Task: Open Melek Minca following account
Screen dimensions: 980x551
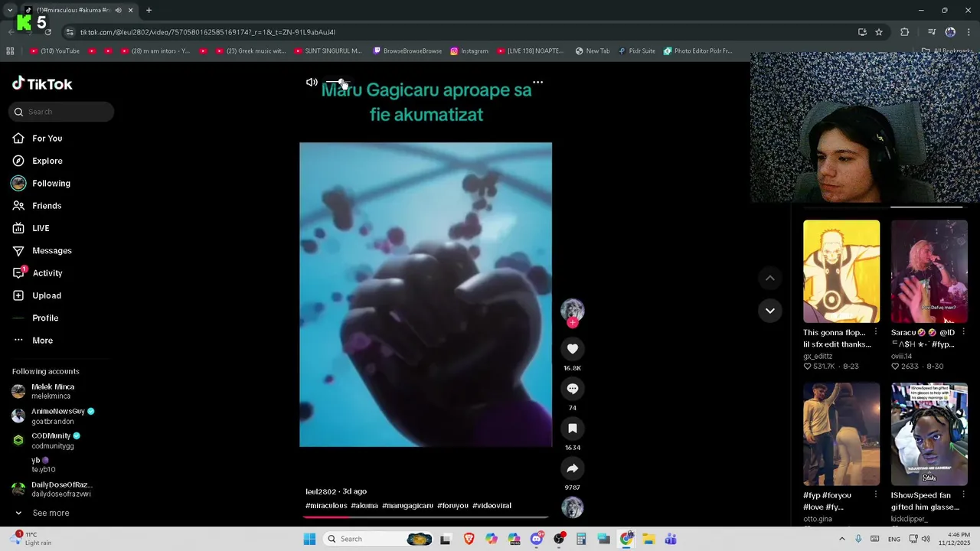Action: click(x=52, y=391)
